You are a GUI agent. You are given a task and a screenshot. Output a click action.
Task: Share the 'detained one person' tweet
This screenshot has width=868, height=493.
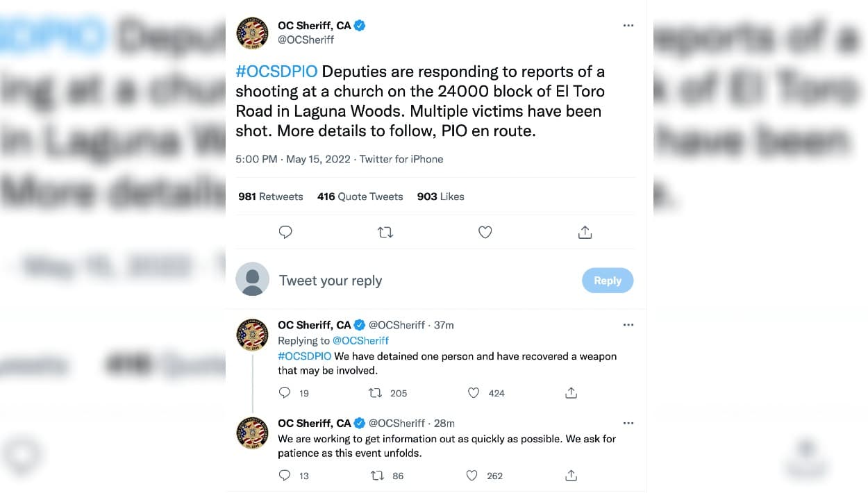click(x=571, y=393)
